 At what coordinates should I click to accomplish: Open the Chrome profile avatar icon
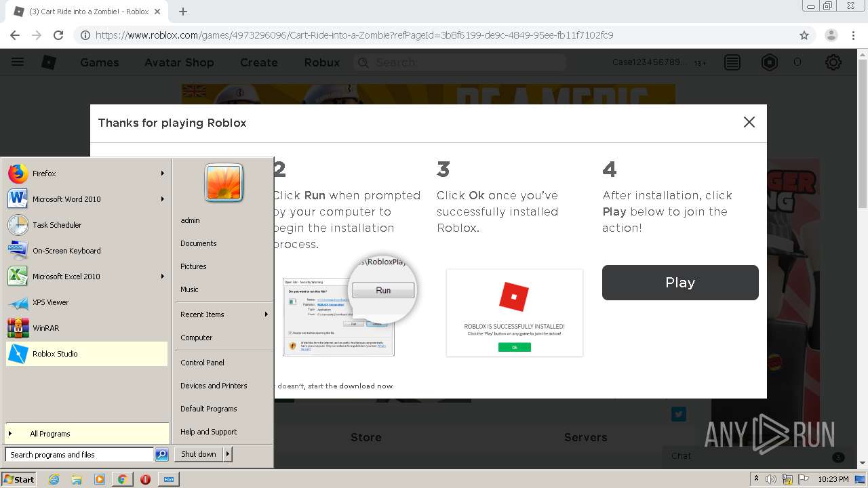point(831,35)
